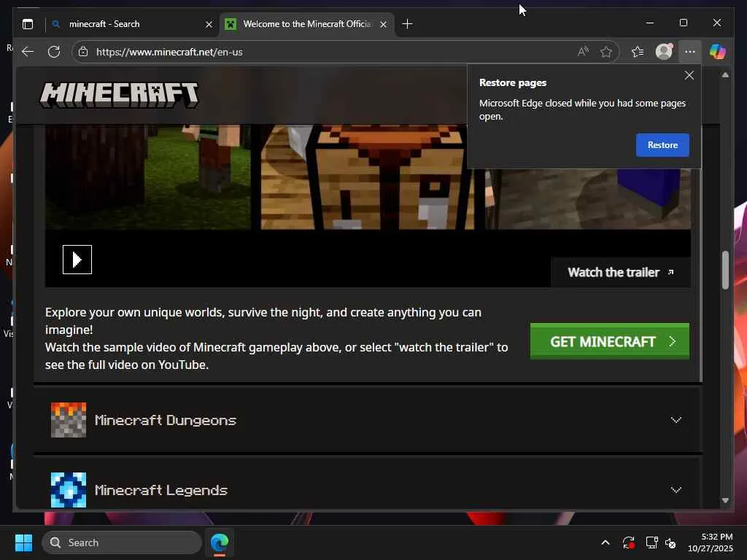Open the clock showing 5:32 PM
747x560 pixels.
point(711,542)
